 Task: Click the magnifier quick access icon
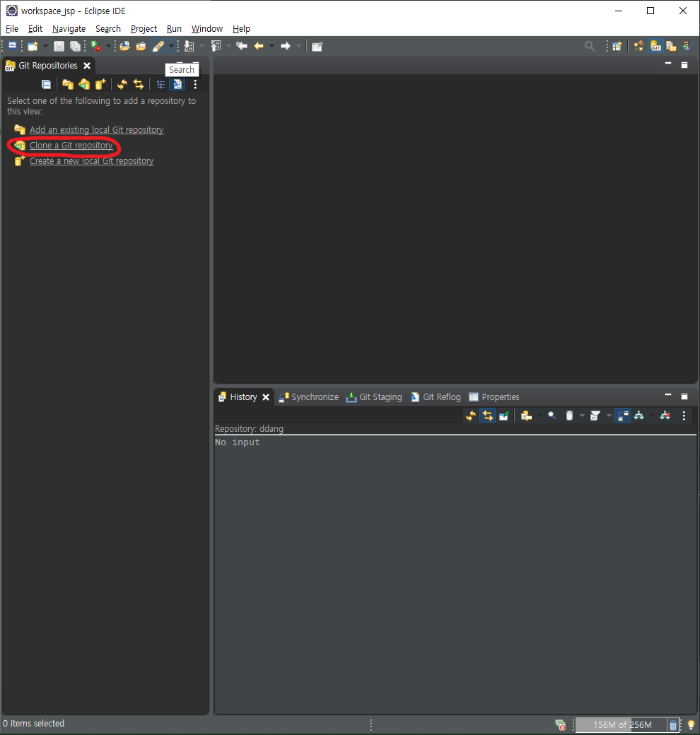[x=590, y=46]
